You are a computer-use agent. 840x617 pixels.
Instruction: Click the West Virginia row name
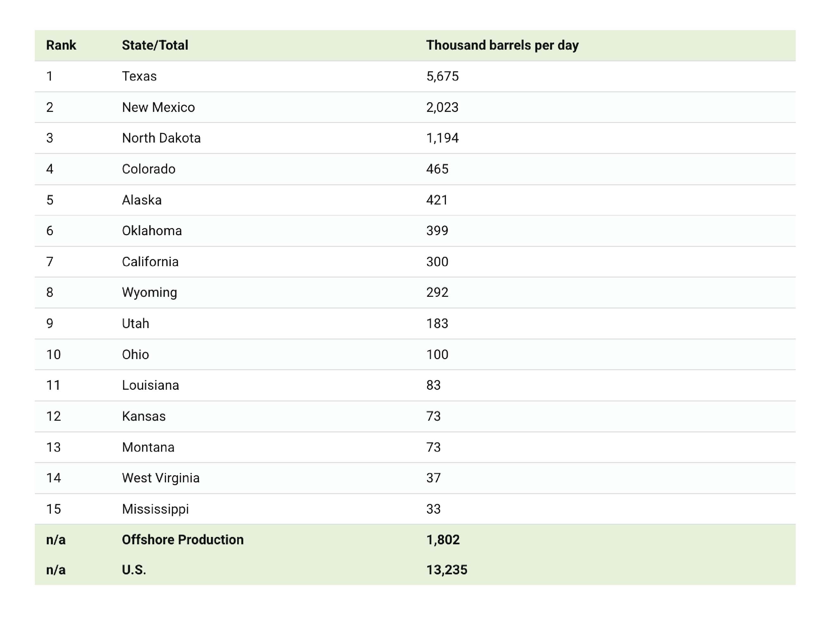coord(160,478)
